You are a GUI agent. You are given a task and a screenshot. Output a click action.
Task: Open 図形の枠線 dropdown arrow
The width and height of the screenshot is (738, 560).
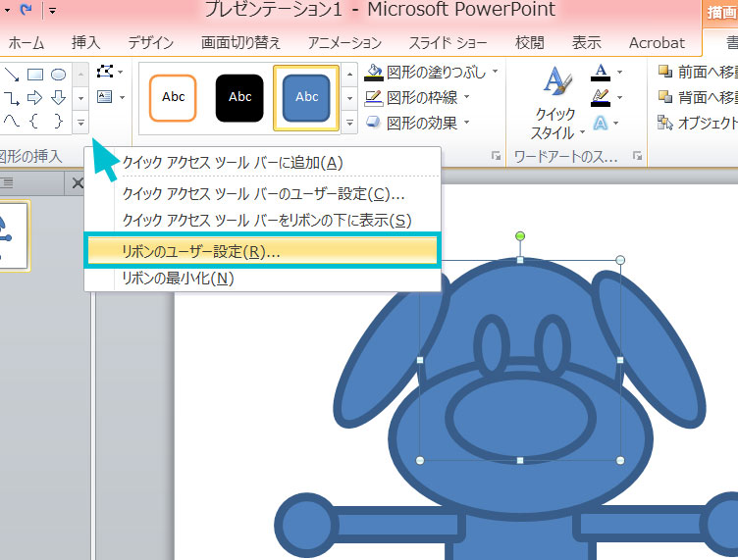466,97
